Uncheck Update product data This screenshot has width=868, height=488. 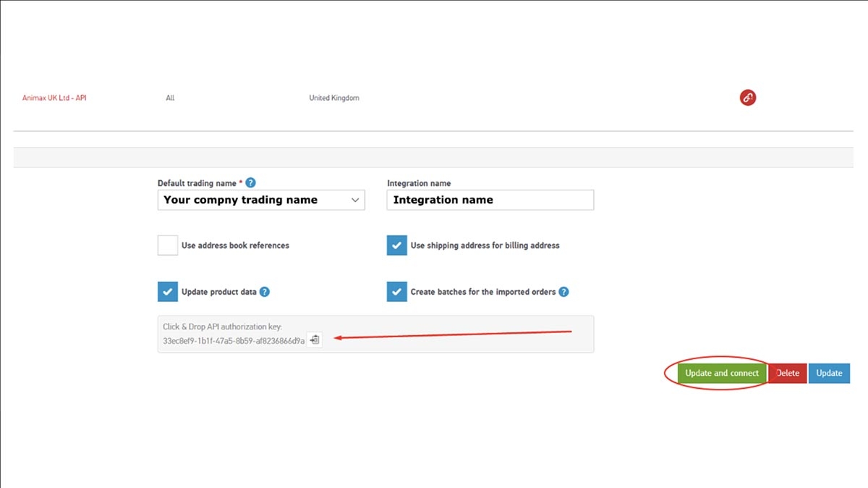[167, 292]
